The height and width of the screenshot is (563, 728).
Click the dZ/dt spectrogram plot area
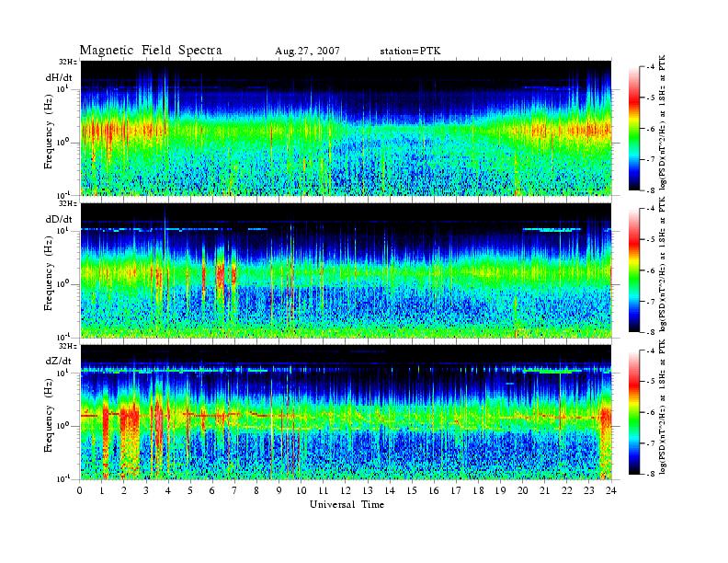click(346, 412)
